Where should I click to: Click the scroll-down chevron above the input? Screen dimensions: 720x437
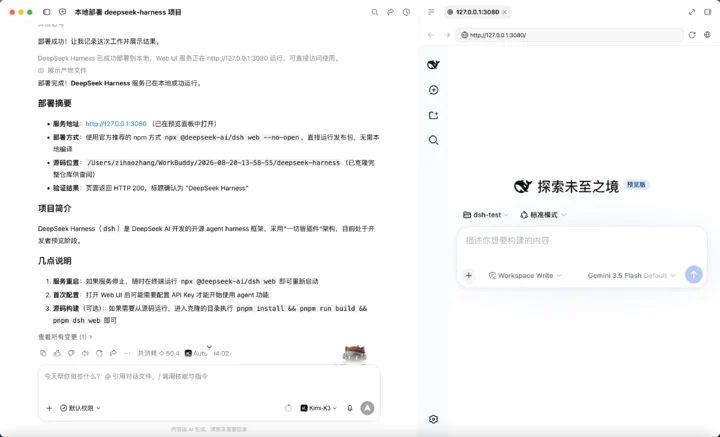209,347
